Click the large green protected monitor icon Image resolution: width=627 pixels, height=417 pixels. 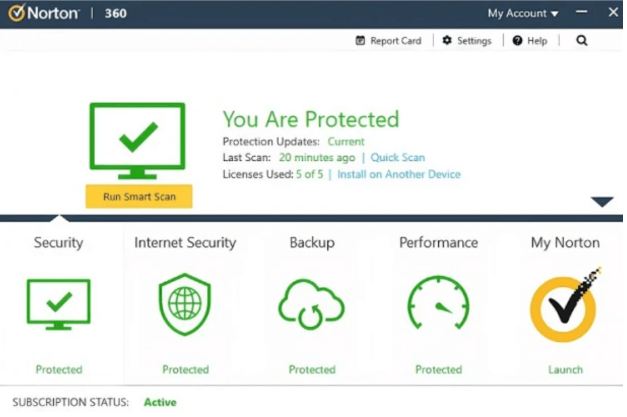click(x=138, y=140)
